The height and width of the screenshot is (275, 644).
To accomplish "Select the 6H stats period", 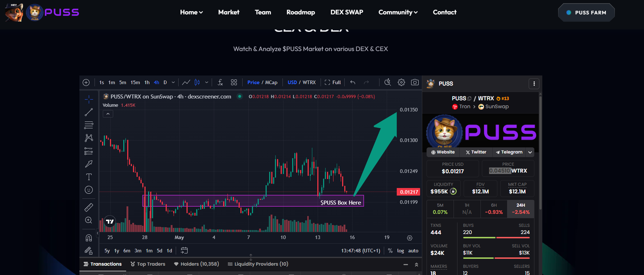I will coord(494,209).
